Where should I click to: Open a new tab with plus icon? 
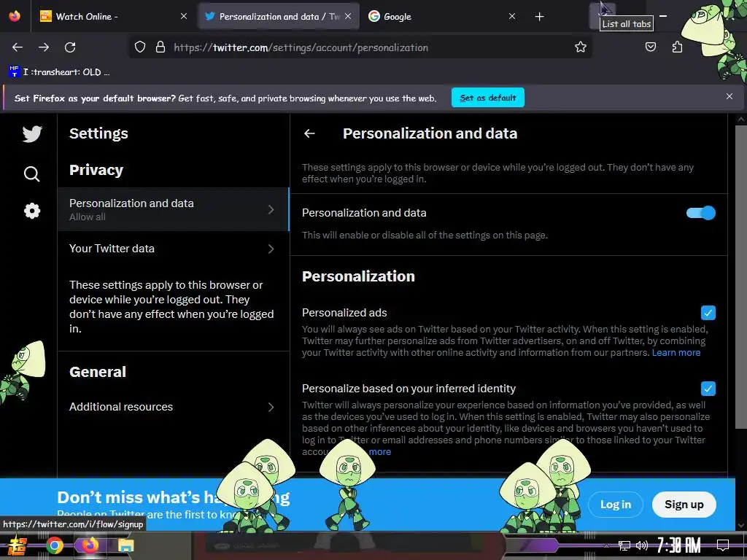tap(539, 17)
